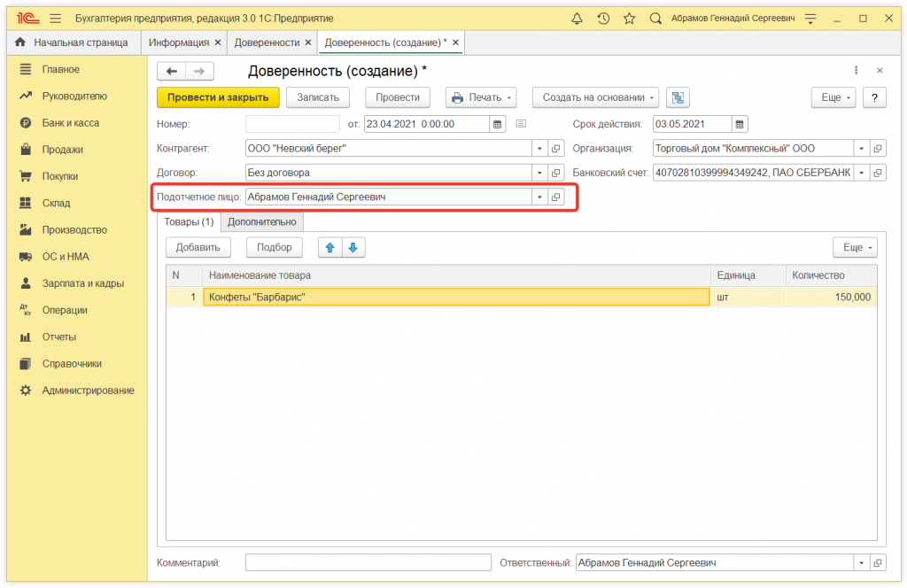Click the search magnifier icon in title bar
Viewport: 907px width, 588px height.
pos(655,18)
